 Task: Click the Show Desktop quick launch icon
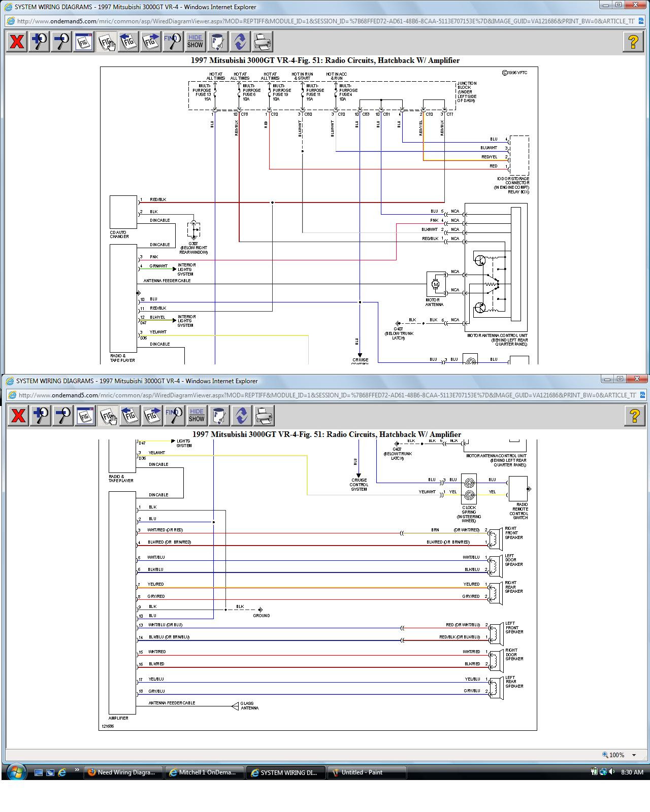pyautogui.click(x=38, y=772)
